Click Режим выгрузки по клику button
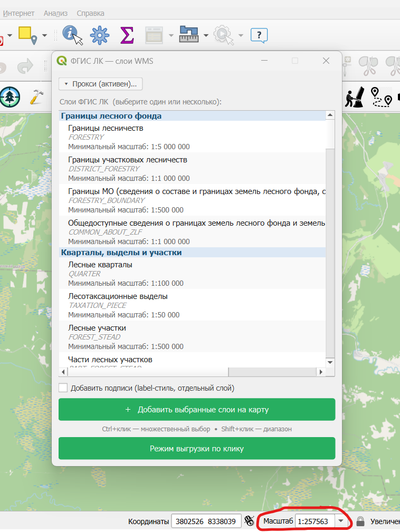Image resolution: width=400 pixels, height=532 pixels. (x=197, y=449)
